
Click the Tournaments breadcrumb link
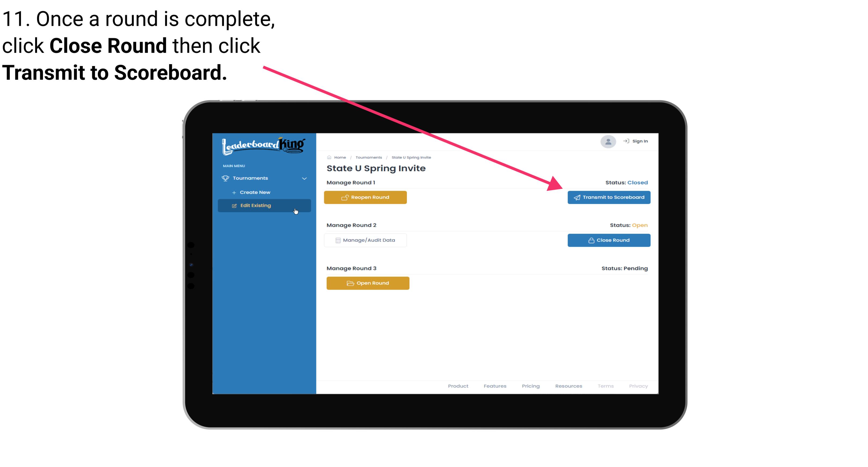tap(368, 157)
